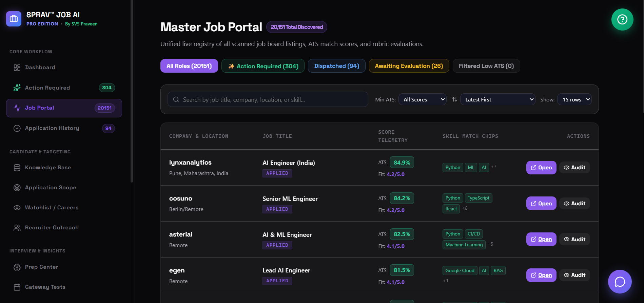Click the Knowledge Base database icon
The height and width of the screenshot is (303, 644).
point(17,168)
